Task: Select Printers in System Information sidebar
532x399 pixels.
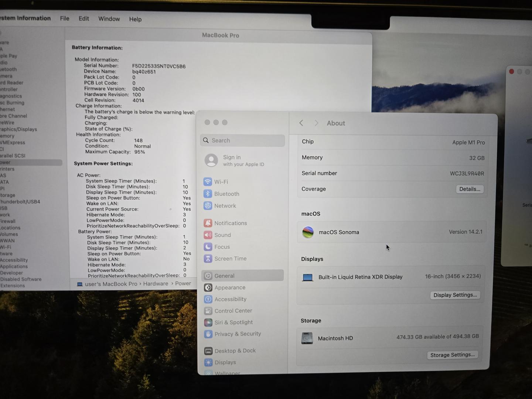Action: click(x=7, y=169)
